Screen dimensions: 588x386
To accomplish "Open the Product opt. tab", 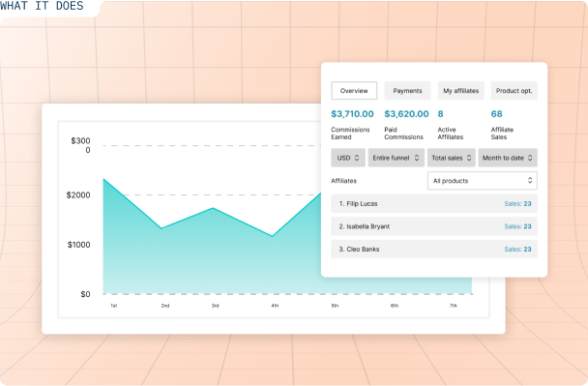I will click(x=514, y=91).
